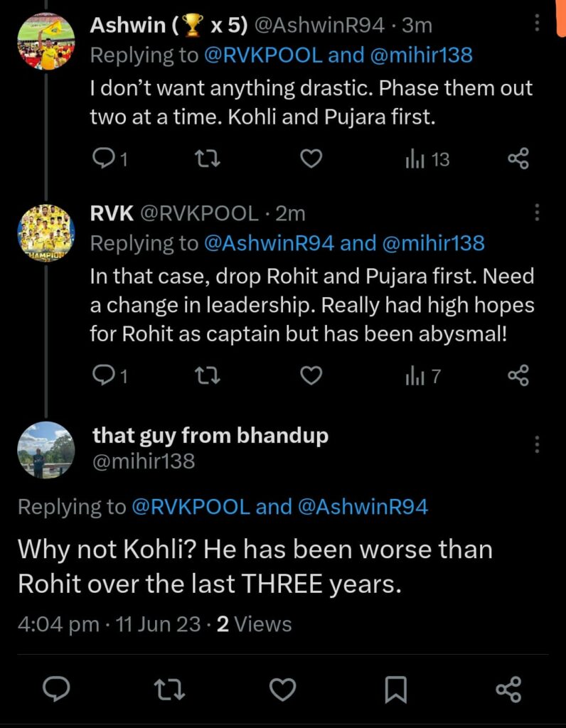This screenshot has width=566, height=728.
Task: Retweet Ashwin's Kohli and Pujara tweet
Action: [x=207, y=159]
